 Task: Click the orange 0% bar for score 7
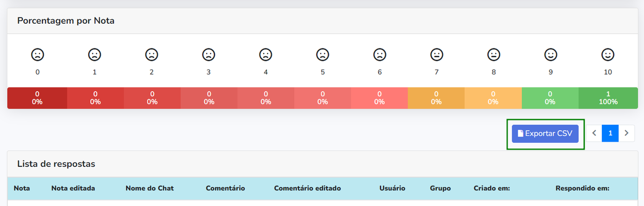coord(436,98)
